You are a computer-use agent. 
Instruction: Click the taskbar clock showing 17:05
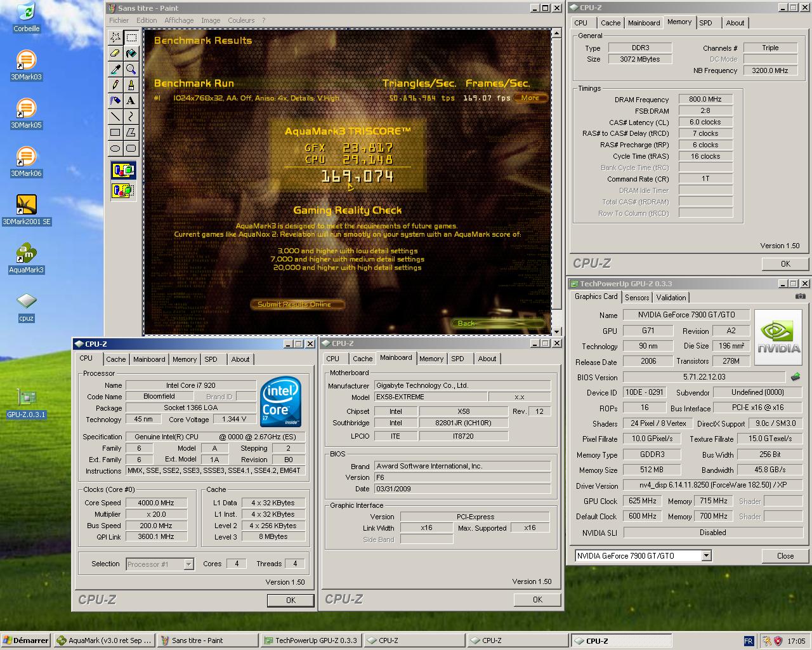click(796, 641)
